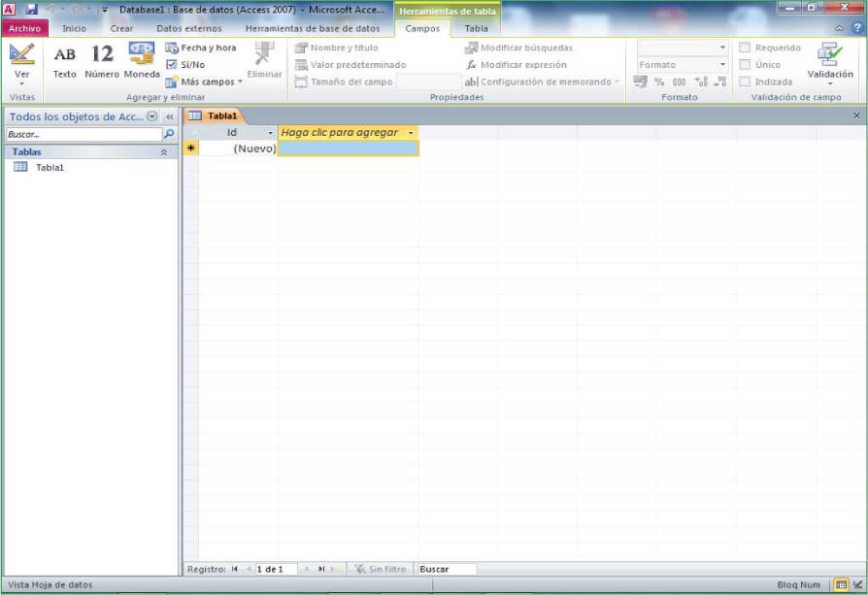Collapse the navigation pane shutter
Screen dimensions: 868x595
click(169, 116)
